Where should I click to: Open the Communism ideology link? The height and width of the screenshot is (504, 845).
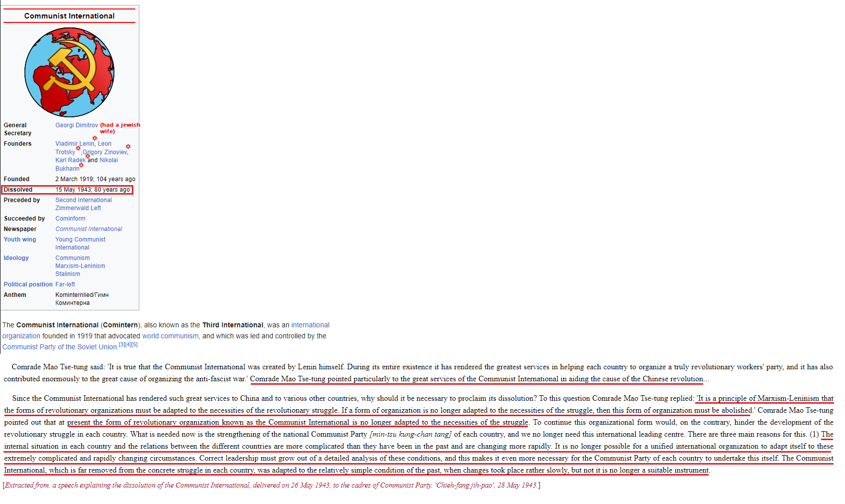click(72, 258)
